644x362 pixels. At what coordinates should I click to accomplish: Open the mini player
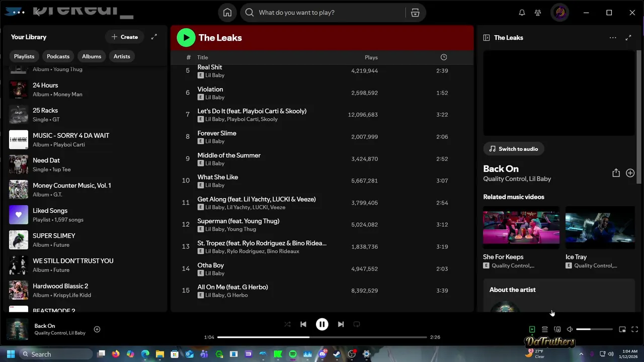[622, 329]
